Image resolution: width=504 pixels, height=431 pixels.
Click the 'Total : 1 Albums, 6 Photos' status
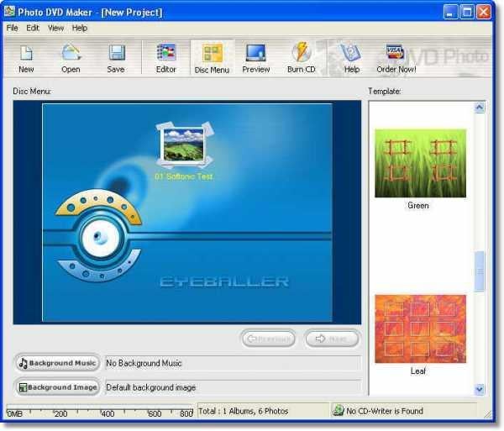click(x=244, y=411)
